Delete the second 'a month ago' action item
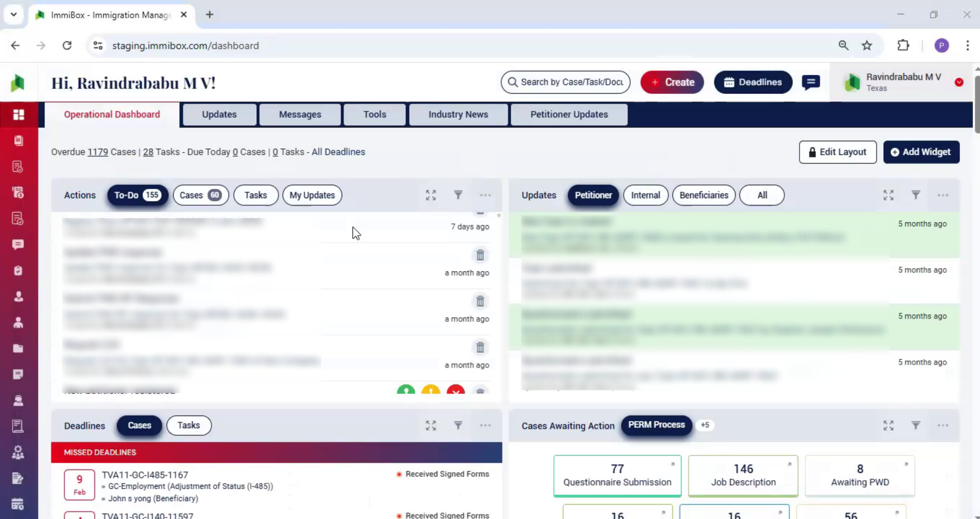The image size is (980, 519). (480, 301)
